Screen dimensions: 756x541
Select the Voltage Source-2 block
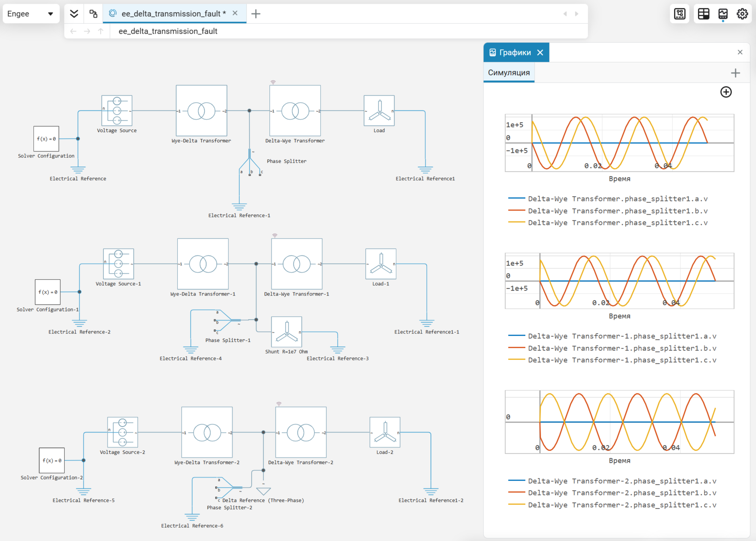(x=123, y=432)
